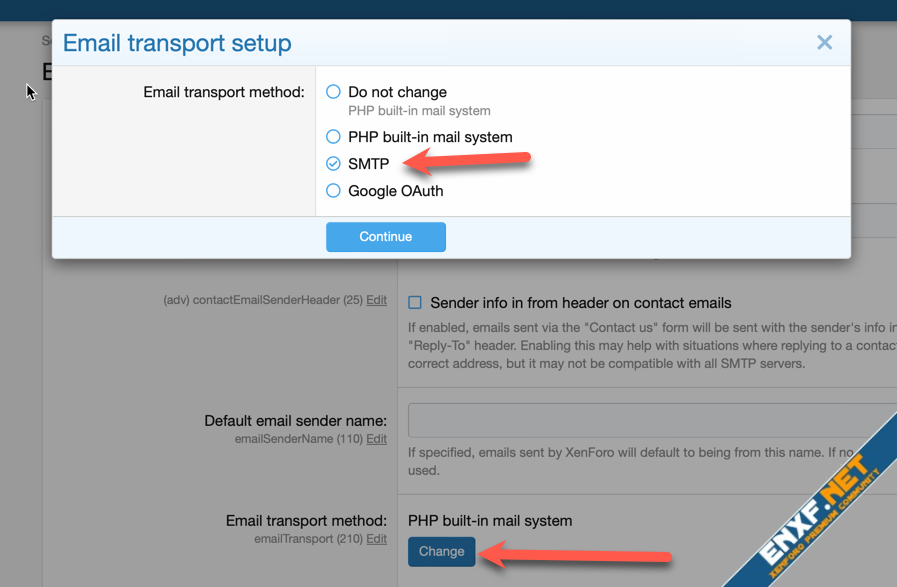
Task: Click the "Default email sender name:" label
Action: click(x=295, y=421)
